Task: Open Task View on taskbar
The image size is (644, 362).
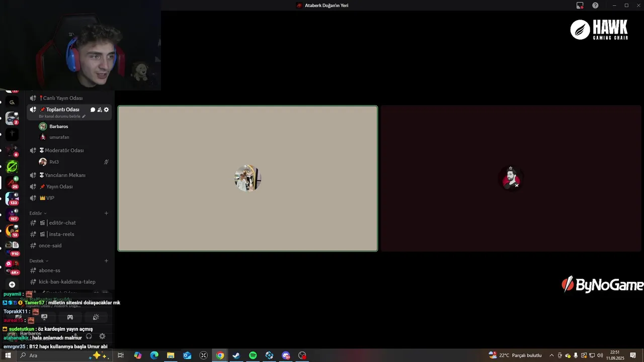Action: coord(121,355)
